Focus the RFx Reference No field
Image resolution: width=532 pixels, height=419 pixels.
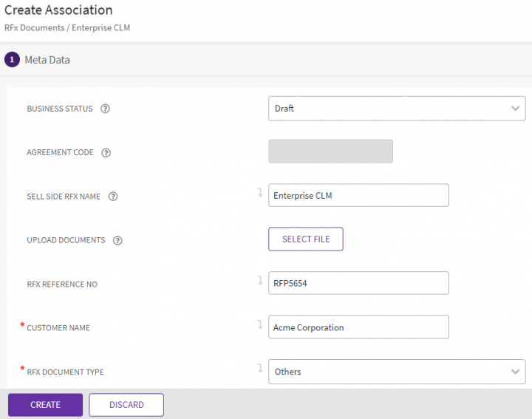click(358, 284)
